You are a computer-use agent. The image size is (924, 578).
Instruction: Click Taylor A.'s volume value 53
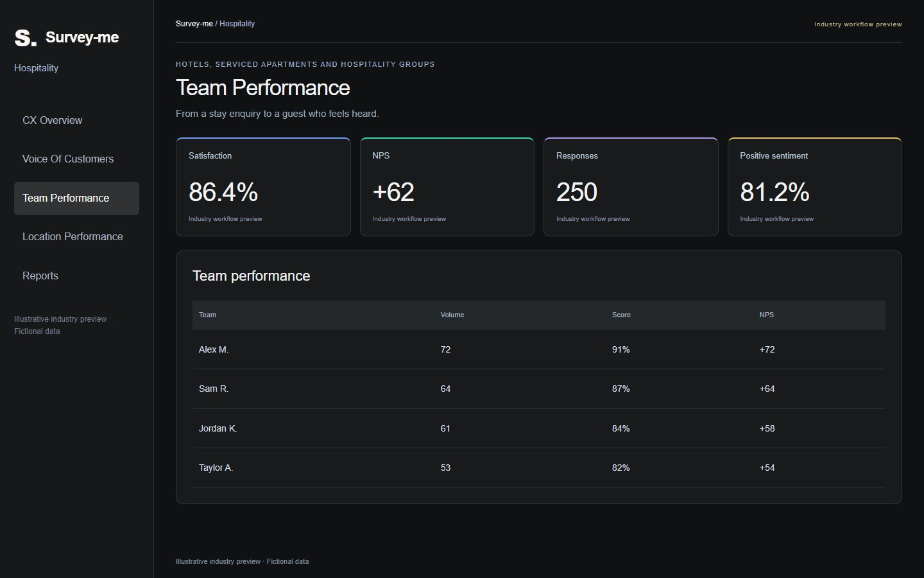point(445,468)
